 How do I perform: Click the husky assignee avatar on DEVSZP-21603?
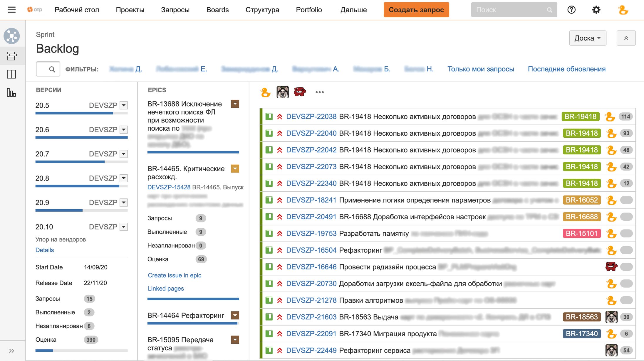tap(611, 317)
